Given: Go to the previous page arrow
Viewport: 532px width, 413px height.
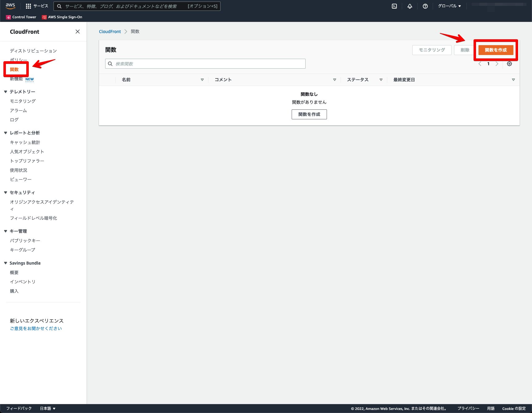Looking at the screenshot, I should (x=480, y=64).
